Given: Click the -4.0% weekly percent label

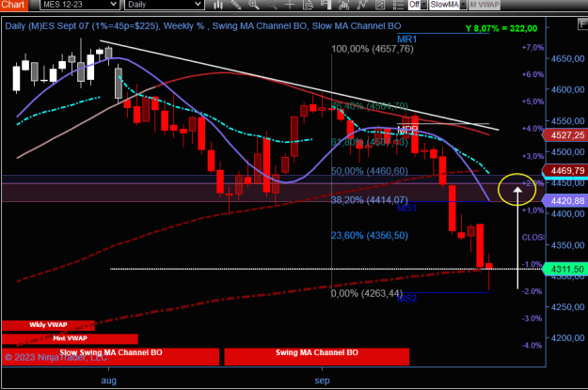Looking at the screenshot, I should [532, 346].
